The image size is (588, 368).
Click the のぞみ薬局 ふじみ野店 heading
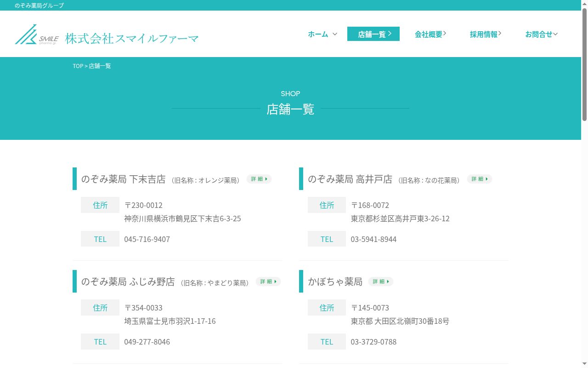[x=128, y=282]
